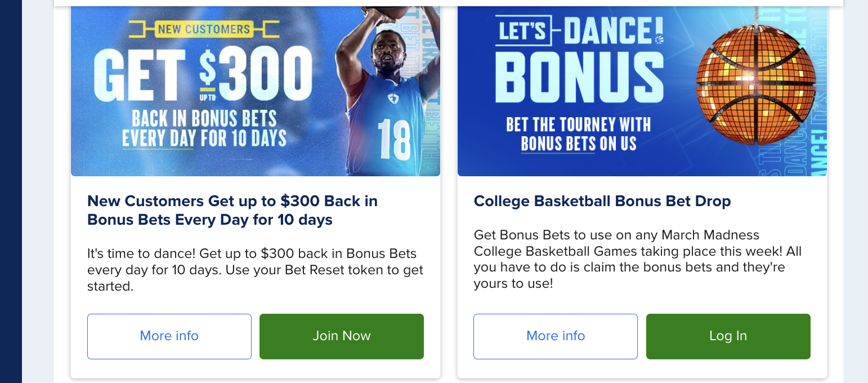Click 'Back in Bonus Bets Every Day' banner text
Image resolution: width=868 pixels, height=383 pixels.
pos(204,128)
